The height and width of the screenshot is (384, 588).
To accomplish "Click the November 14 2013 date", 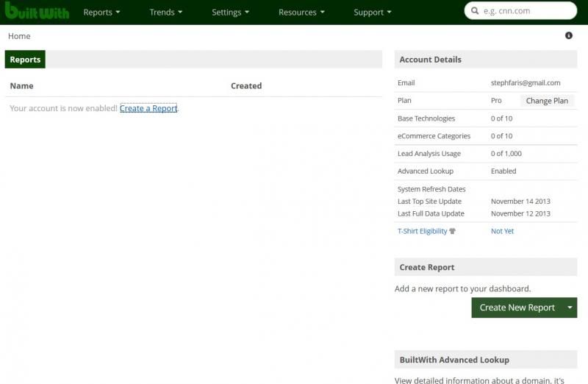I will click(520, 202).
